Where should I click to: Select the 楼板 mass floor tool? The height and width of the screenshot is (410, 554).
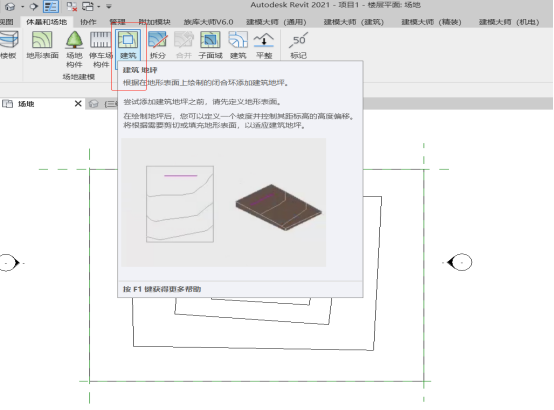(x=8, y=45)
